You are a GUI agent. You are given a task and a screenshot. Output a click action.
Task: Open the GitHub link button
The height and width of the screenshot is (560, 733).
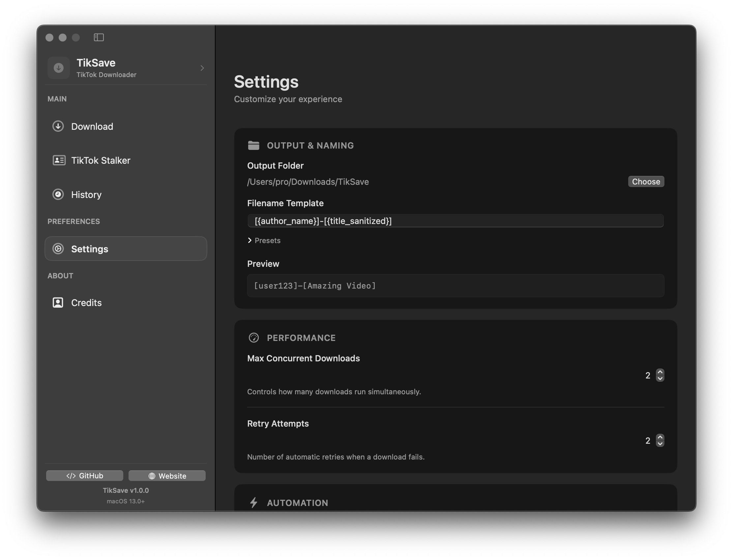coord(84,476)
